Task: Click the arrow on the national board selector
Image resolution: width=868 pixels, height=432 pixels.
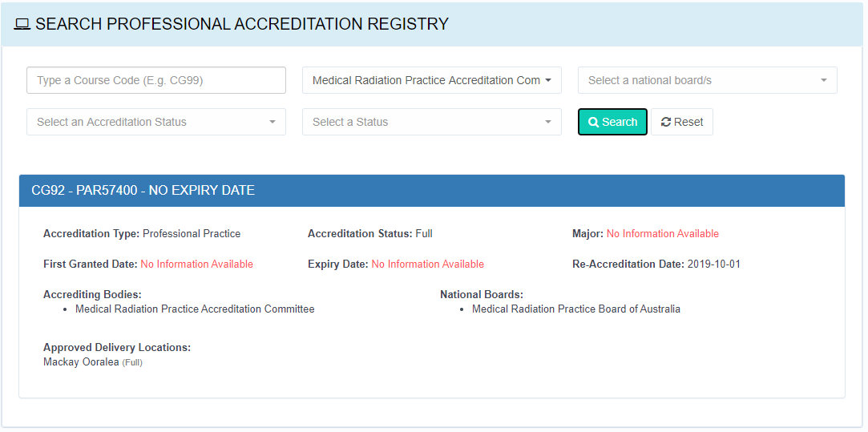Action: point(824,81)
